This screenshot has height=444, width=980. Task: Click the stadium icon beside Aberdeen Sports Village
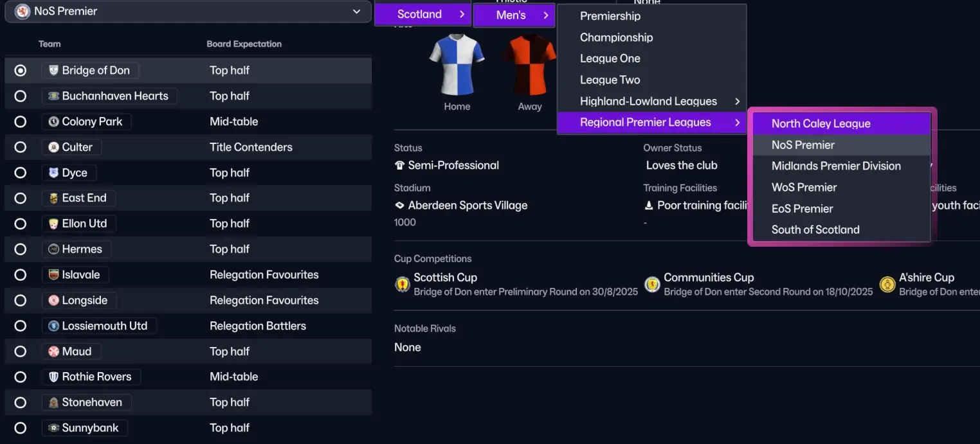[399, 206]
